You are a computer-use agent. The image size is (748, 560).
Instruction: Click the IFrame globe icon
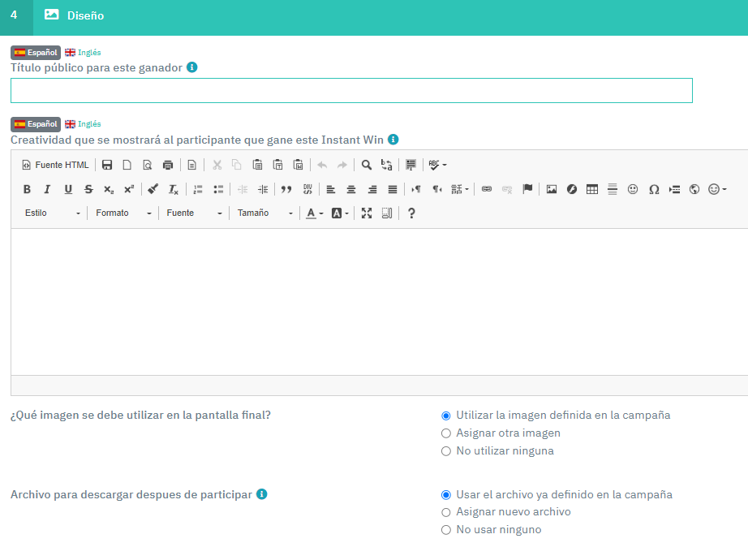(694, 190)
